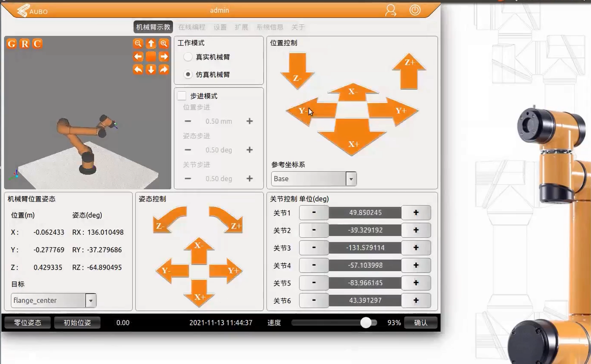Switch to the 设置 tab
Screen dimensions: 591x364
pyautogui.click(x=220, y=27)
